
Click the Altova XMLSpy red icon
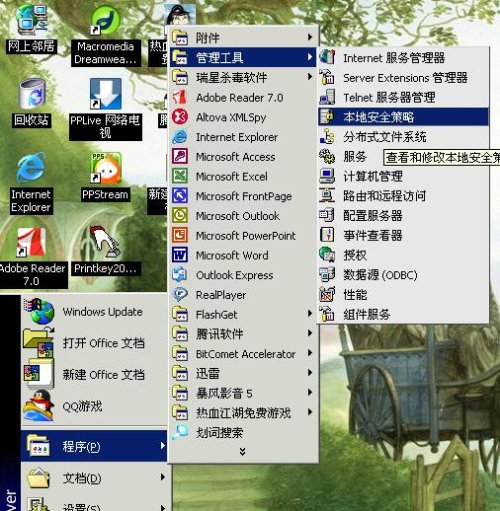pos(180,117)
